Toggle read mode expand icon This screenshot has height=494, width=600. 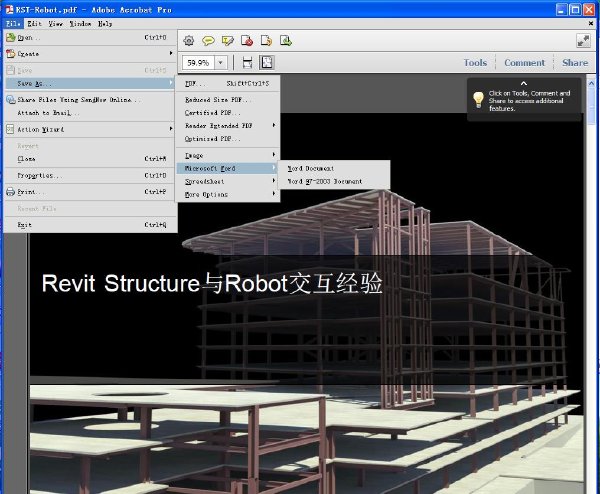583,41
